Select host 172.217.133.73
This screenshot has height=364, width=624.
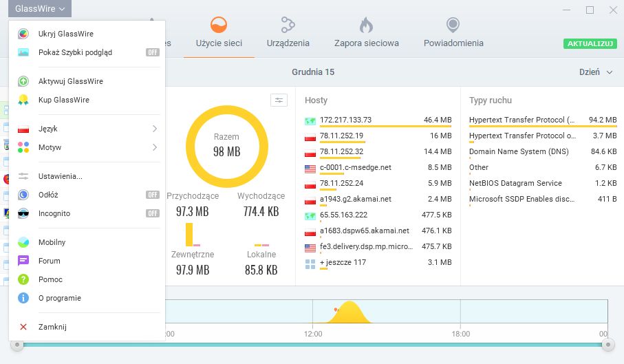point(378,120)
